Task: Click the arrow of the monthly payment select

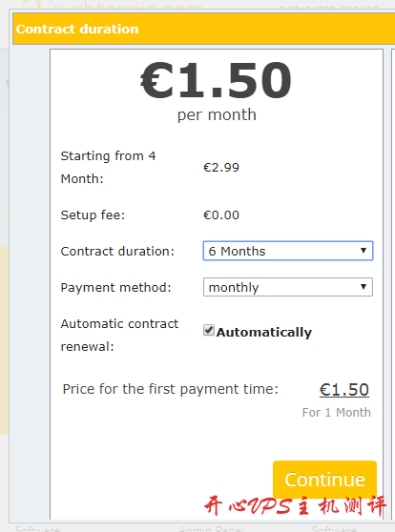Action: point(364,287)
